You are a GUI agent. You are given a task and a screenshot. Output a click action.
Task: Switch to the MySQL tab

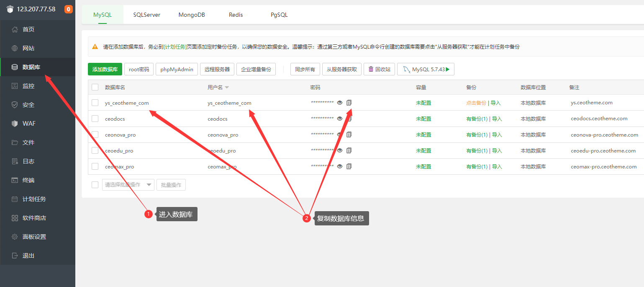coord(103,15)
